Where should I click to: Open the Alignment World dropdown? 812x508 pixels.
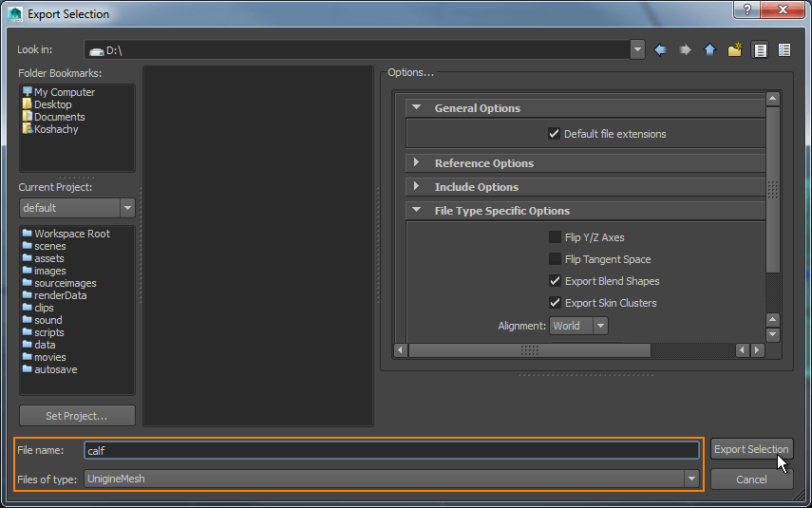pyautogui.click(x=578, y=326)
